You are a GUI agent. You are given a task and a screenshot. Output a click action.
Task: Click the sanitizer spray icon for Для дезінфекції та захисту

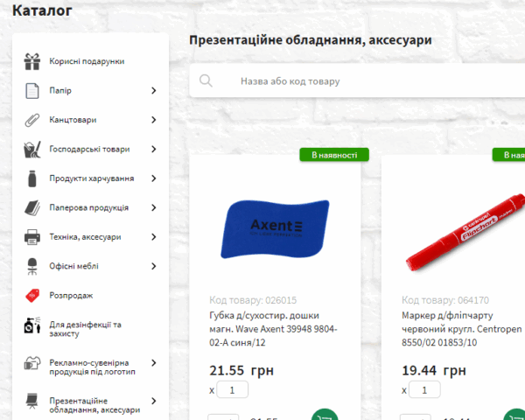tap(32, 325)
